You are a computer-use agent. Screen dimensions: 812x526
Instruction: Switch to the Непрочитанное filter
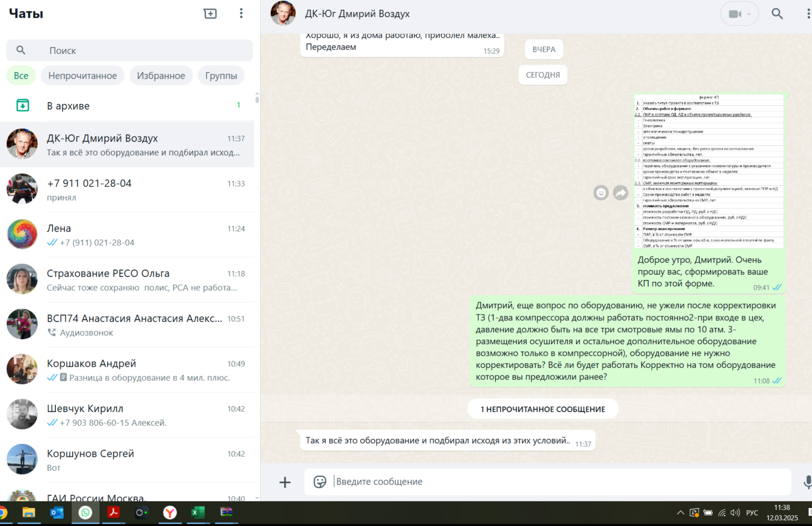(x=82, y=76)
